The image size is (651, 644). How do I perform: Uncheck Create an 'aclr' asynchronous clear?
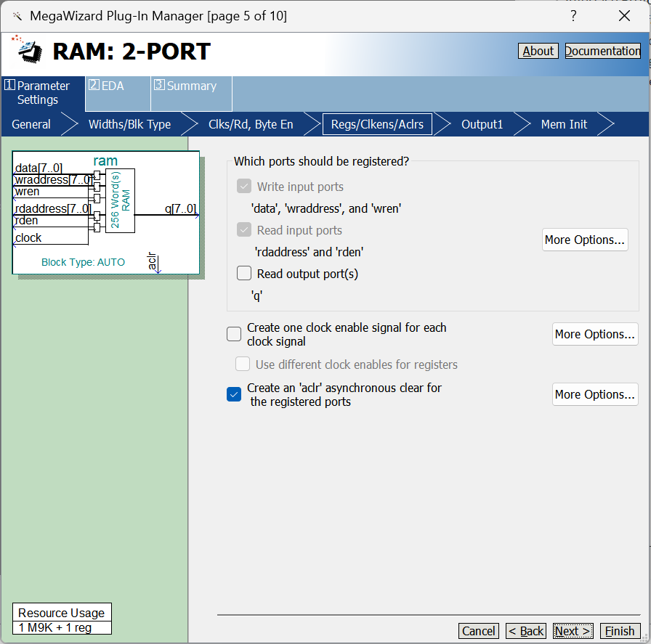[x=234, y=394]
